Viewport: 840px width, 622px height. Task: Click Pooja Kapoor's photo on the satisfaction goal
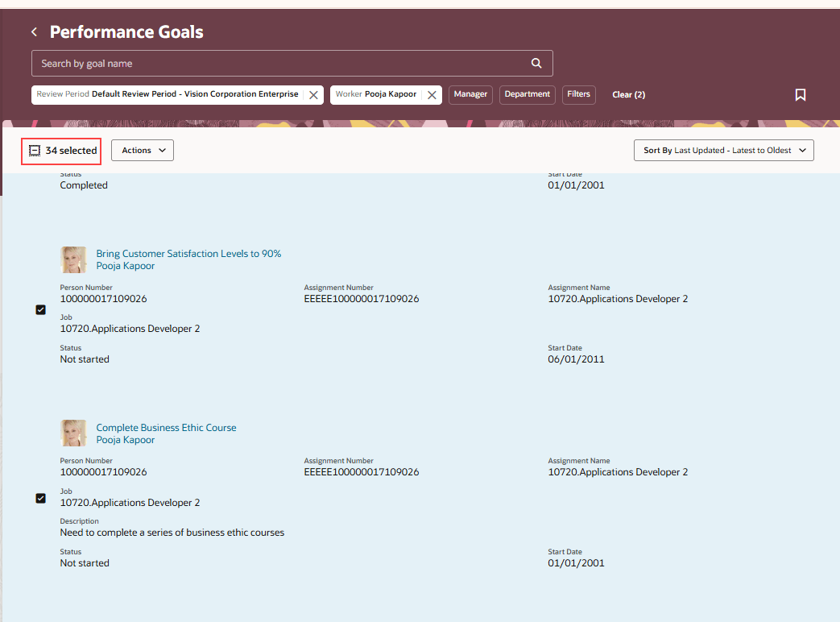(x=73, y=259)
